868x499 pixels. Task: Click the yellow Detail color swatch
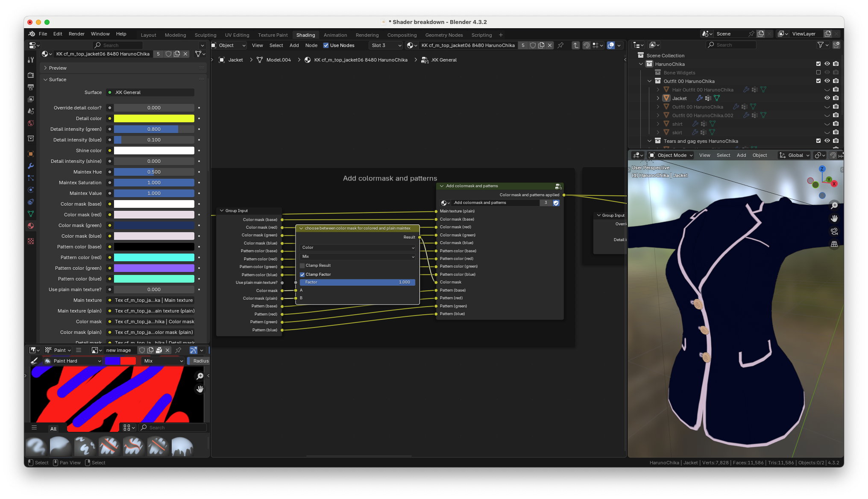[154, 118]
